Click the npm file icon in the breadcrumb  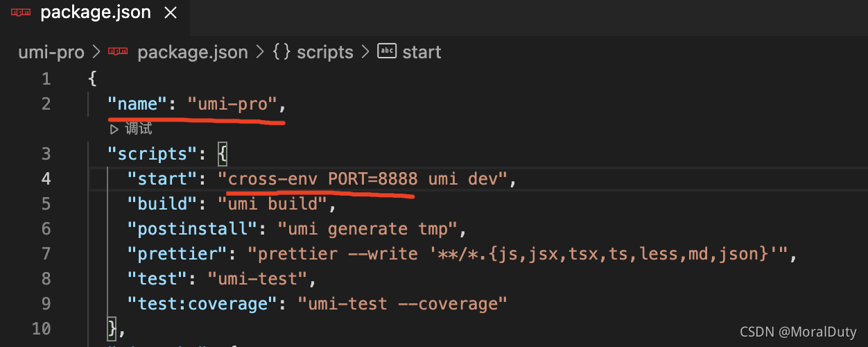[x=118, y=52]
